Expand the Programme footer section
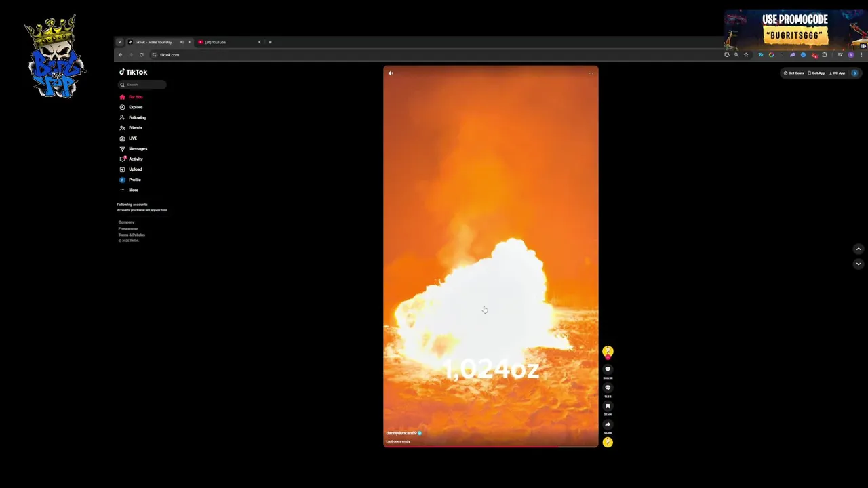Screen dimensions: 868x488 (x=127, y=228)
